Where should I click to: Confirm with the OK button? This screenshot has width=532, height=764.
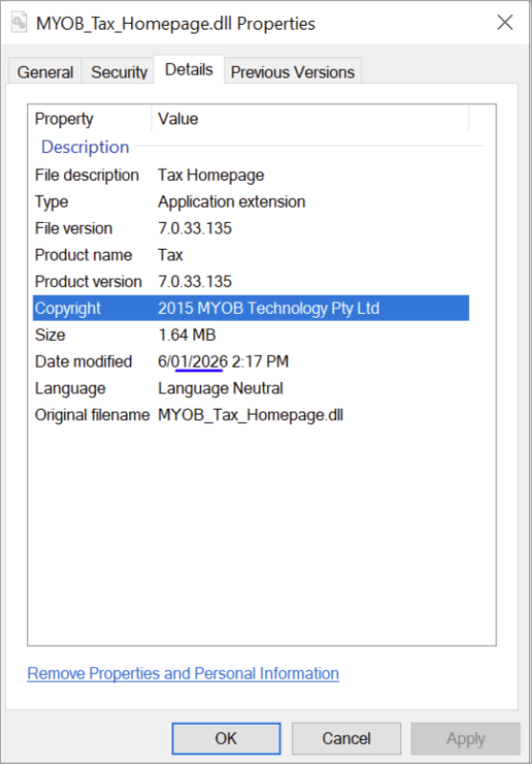coord(226,738)
